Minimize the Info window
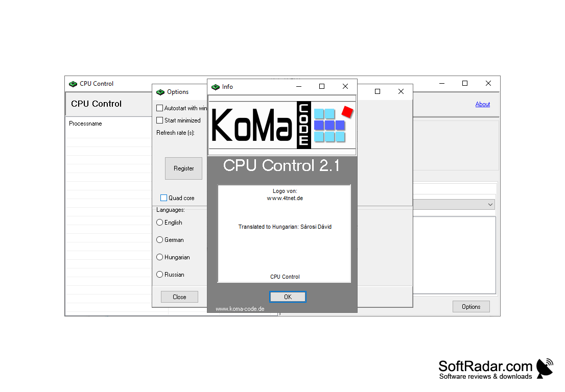Screen dimensions: 565x392 coord(299,86)
